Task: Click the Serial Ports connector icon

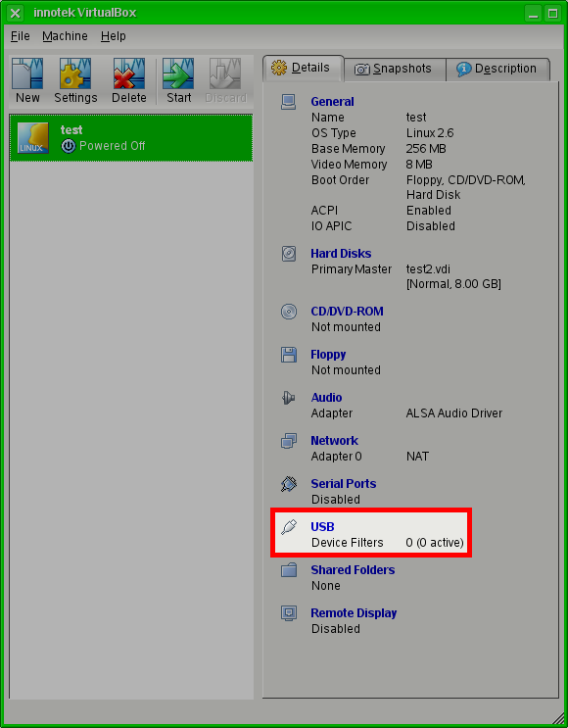Action: point(288,484)
